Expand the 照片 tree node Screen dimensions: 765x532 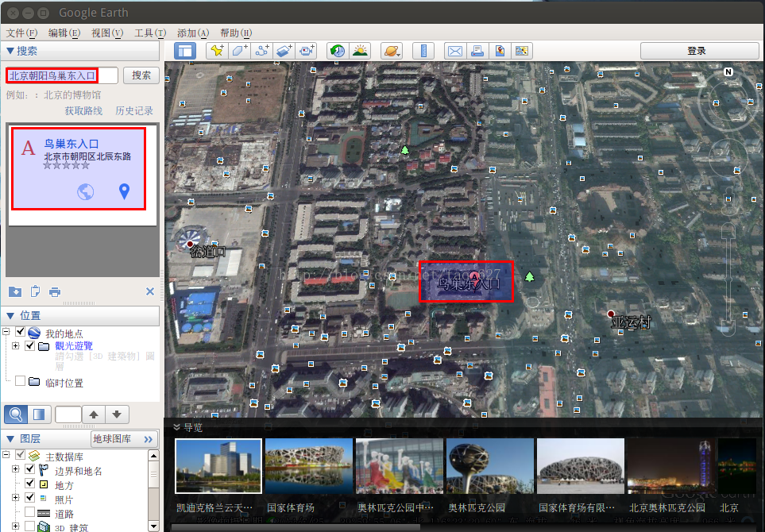[16, 497]
